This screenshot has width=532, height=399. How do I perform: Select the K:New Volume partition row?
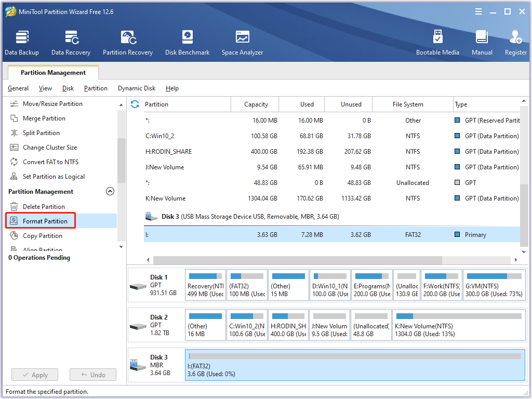[332, 198]
